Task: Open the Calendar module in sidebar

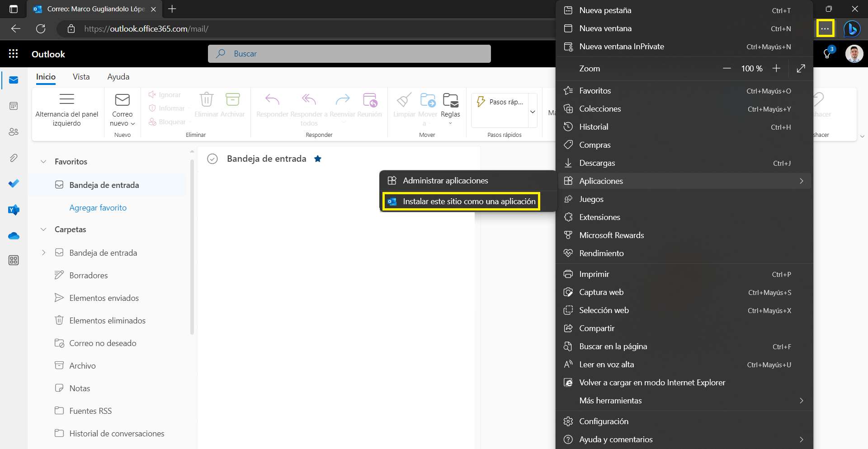Action: coord(14,106)
